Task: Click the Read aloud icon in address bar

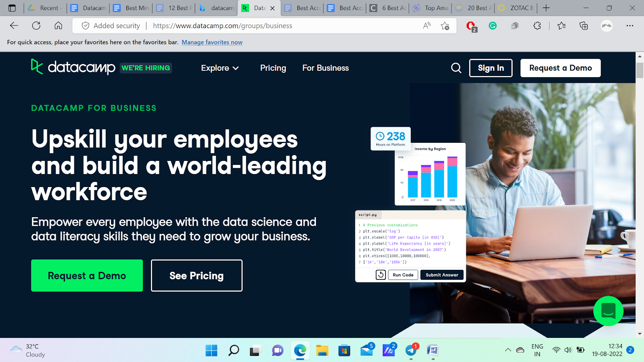Action: click(x=427, y=26)
